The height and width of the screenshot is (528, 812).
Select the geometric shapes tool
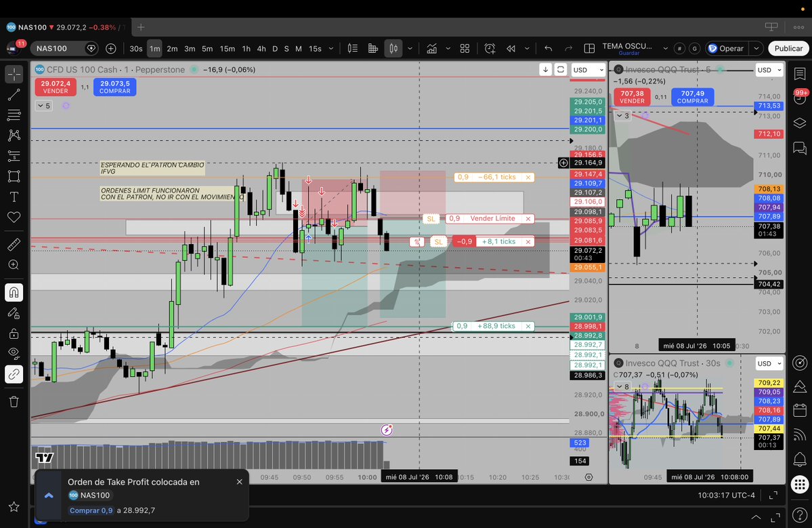[x=14, y=176]
